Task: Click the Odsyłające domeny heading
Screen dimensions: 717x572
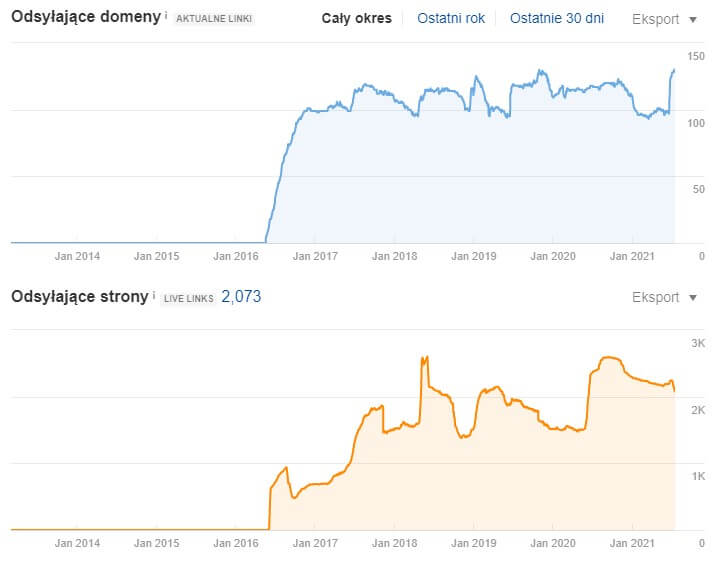Action: click(85, 18)
